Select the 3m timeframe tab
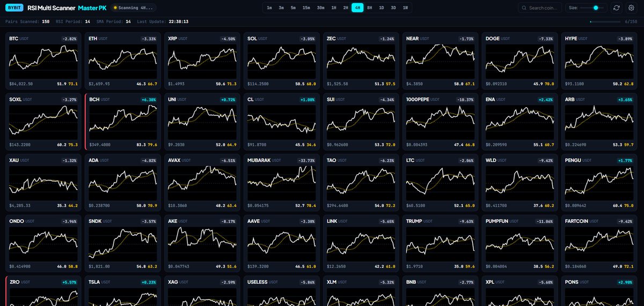The height and width of the screenshot is (306, 644). click(x=281, y=8)
